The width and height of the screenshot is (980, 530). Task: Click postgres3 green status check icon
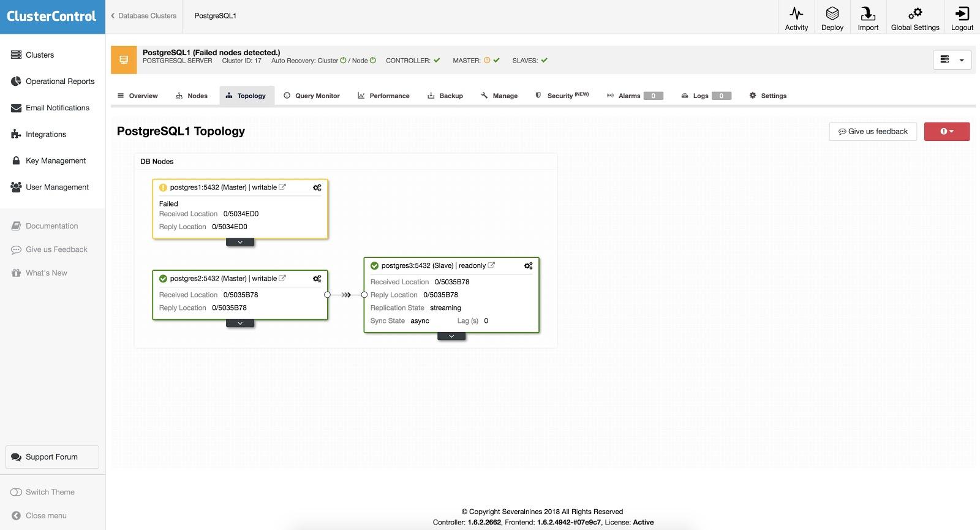tap(374, 266)
